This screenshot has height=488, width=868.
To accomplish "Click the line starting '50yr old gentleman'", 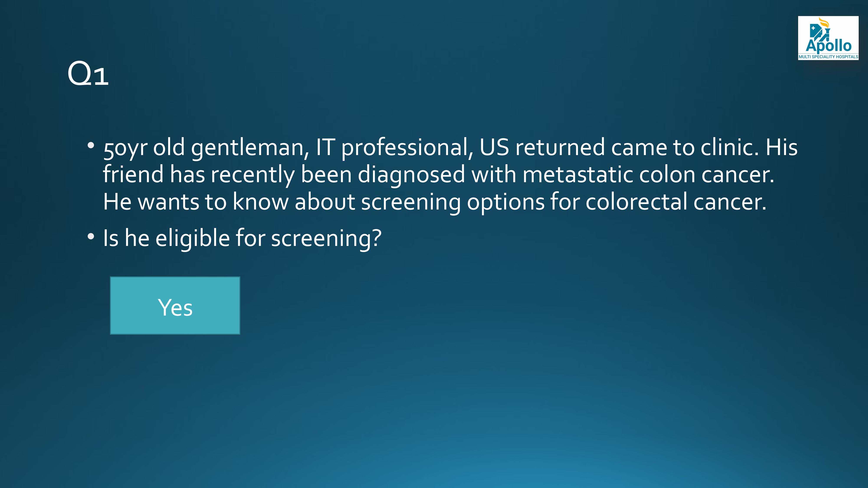I will click(x=450, y=148).
